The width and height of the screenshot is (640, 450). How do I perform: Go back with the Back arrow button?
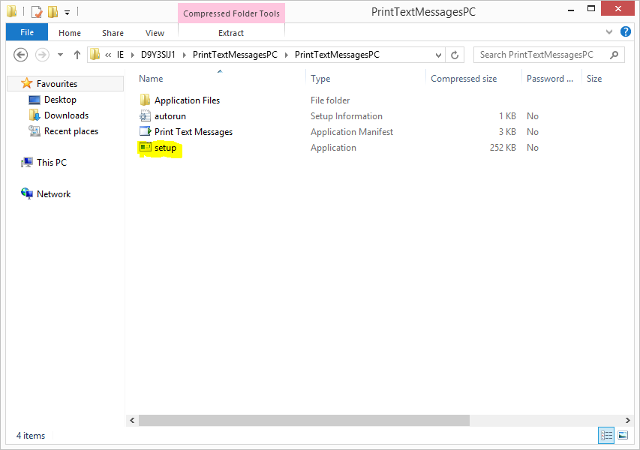pos(20,54)
